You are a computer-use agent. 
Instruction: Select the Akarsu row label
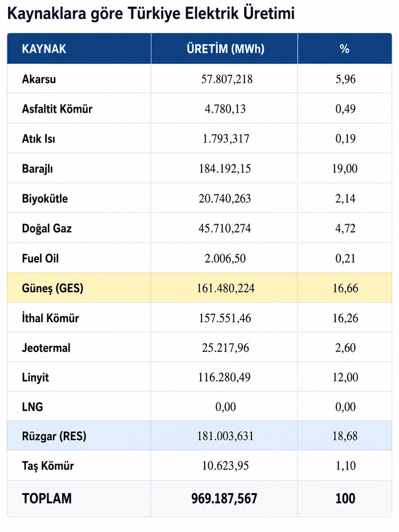tap(39, 79)
